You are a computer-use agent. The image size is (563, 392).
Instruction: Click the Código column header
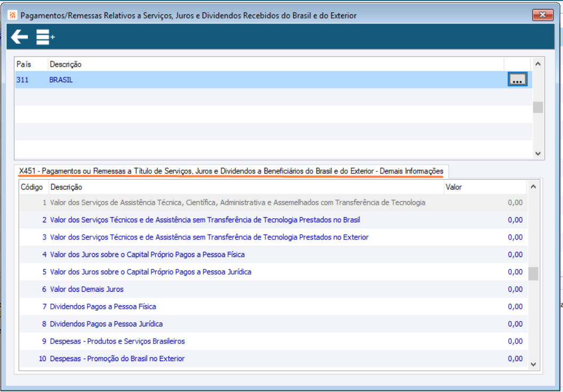tap(34, 187)
